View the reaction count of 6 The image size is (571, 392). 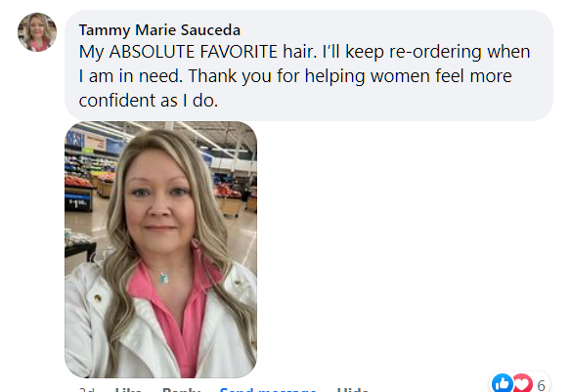541,385
